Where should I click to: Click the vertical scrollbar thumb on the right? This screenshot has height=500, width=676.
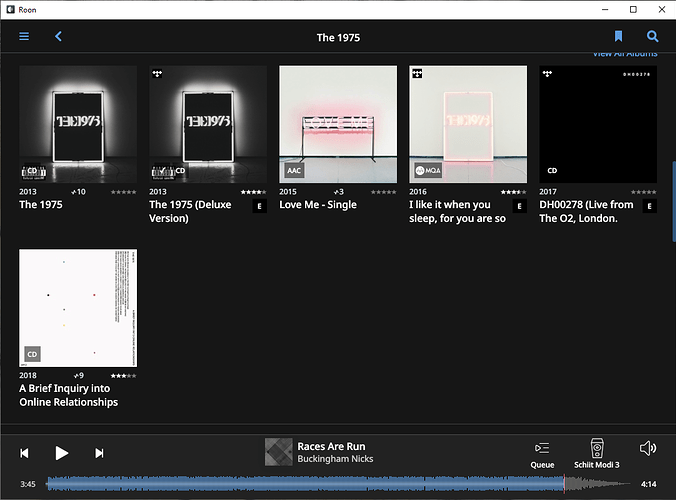coord(674,201)
